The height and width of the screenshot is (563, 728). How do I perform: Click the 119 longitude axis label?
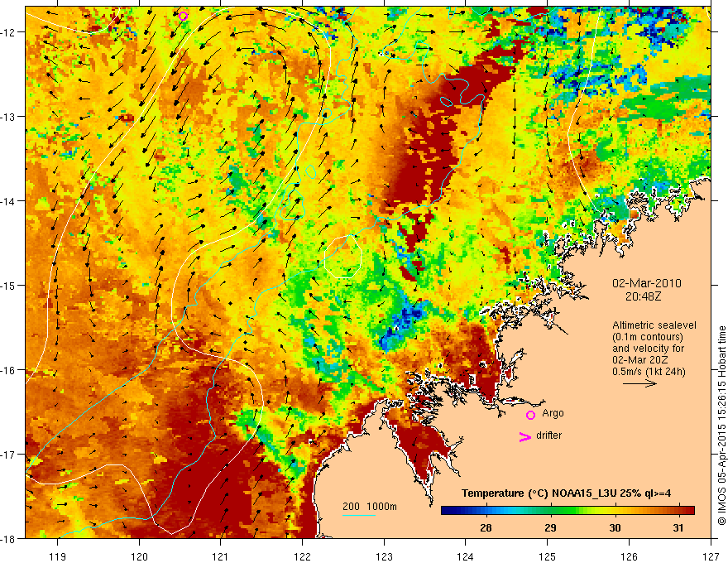click(58, 556)
